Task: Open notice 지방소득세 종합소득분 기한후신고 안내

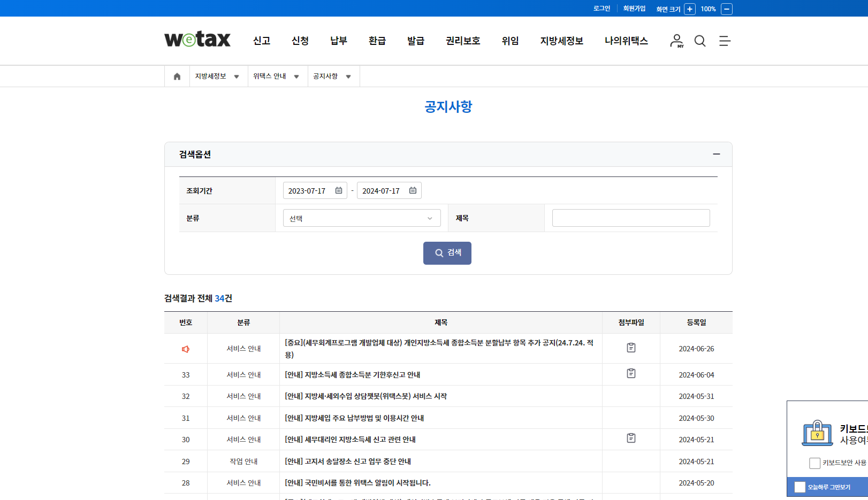Action: pyautogui.click(x=353, y=375)
